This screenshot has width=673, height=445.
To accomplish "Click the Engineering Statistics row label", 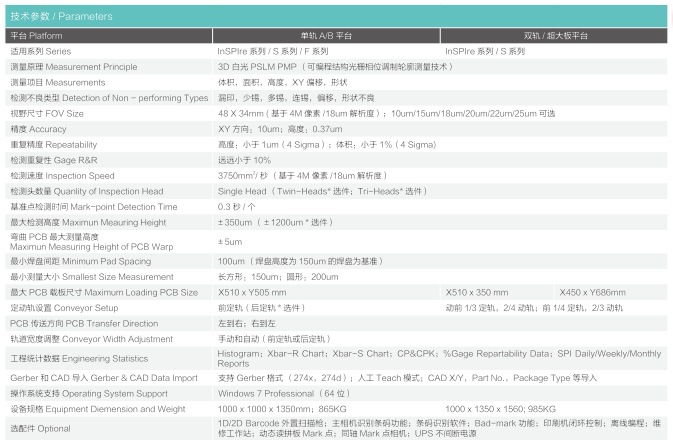I will (x=79, y=356).
